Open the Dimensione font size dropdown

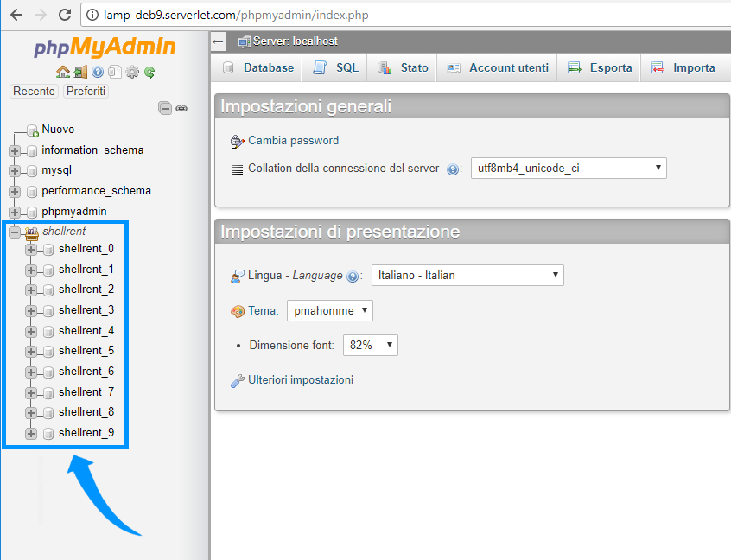370,345
